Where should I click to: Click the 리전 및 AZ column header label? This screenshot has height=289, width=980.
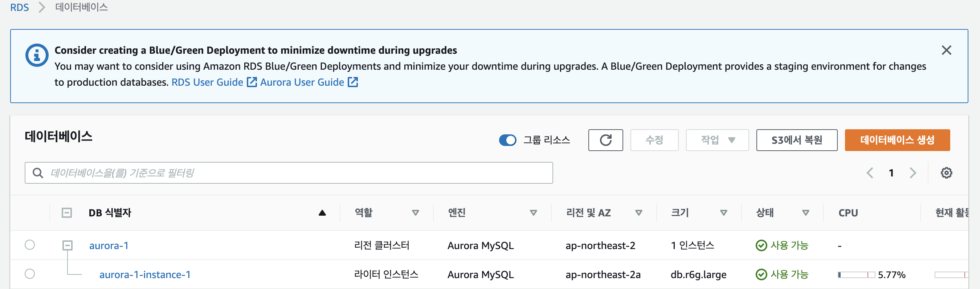(588, 212)
